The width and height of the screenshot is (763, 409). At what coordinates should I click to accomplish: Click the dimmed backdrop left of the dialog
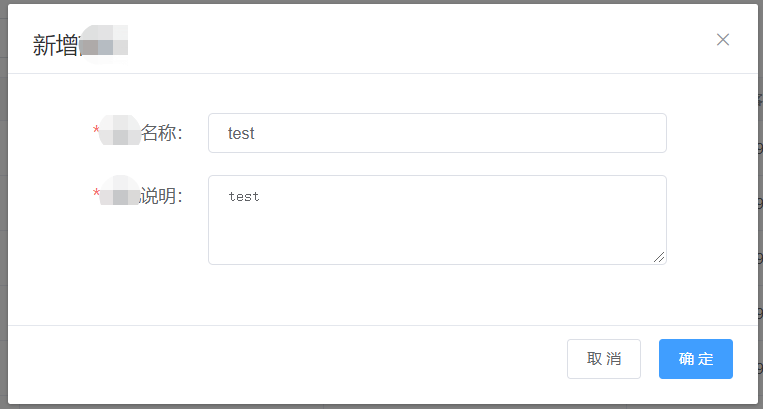pyautogui.click(x=3, y=204)
